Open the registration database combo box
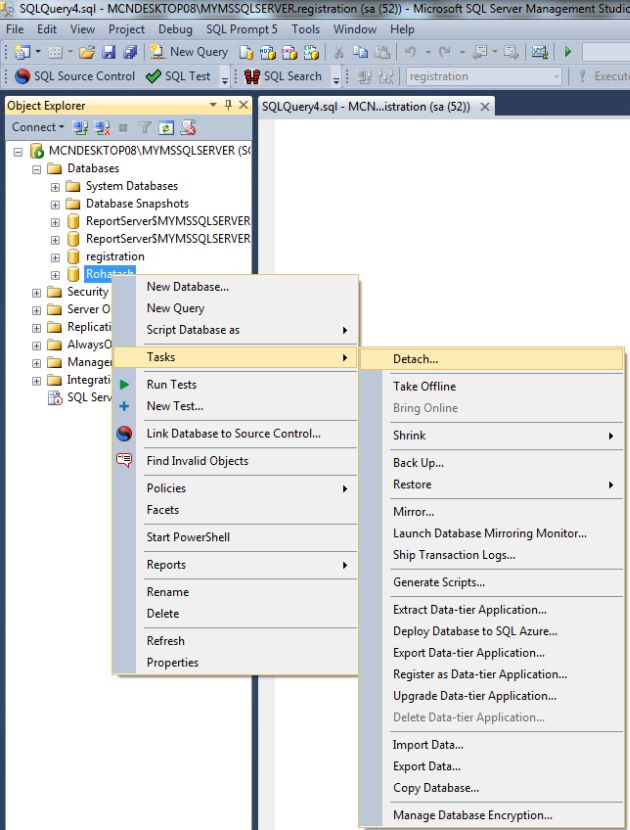630x830 pixels. 484,77
